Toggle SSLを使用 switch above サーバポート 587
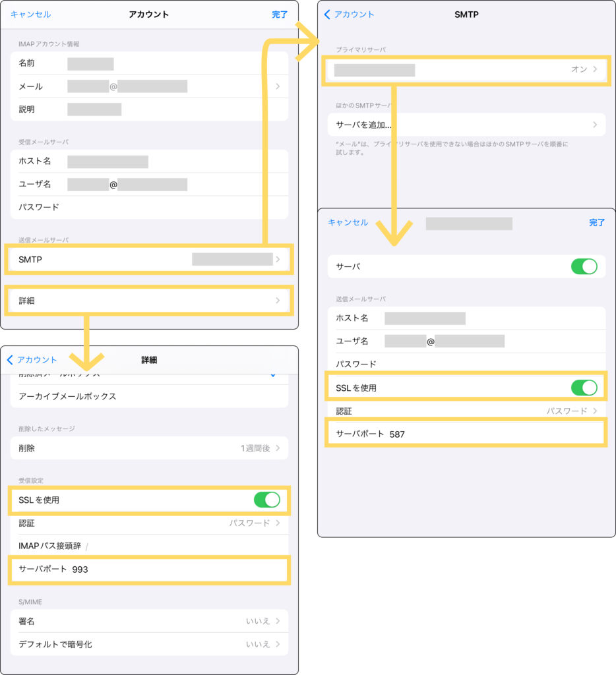Screen dimensions: 616x675 pyautogui.click(x=584, y=388)
